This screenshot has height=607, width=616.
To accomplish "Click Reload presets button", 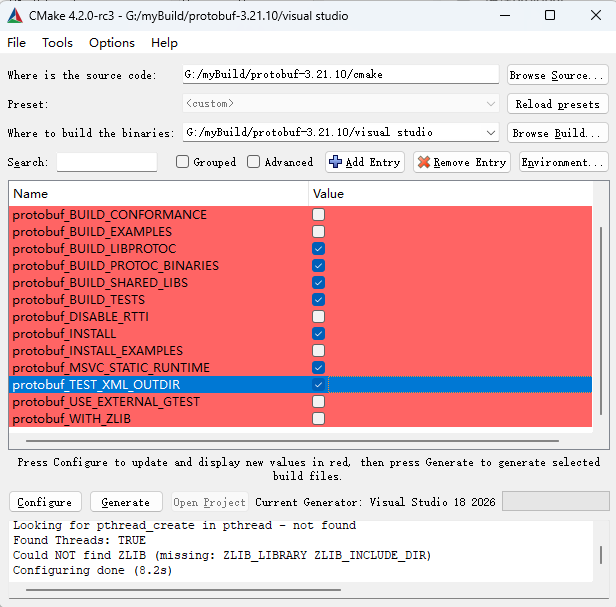I will tap(557, 104).
